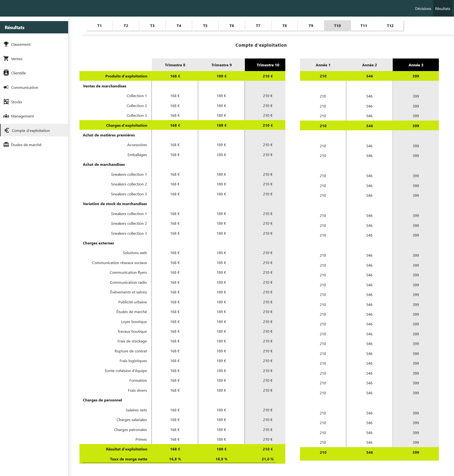
Task: Click the Sortie cohésion d'équipe row label
Action: pos(126,371)
